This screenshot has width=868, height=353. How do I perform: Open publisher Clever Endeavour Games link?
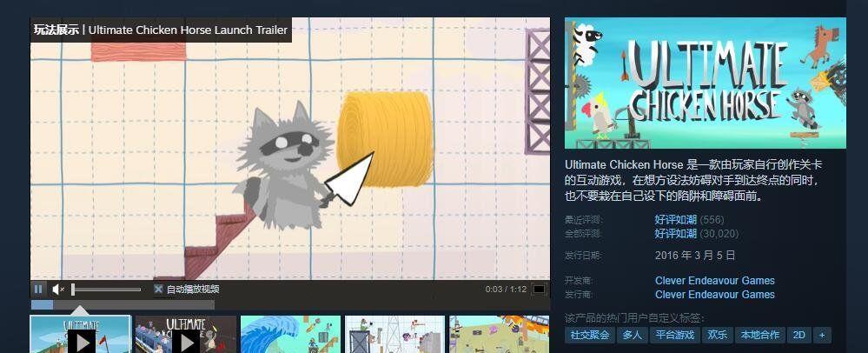pyautogui.click(x=715, y=294)
